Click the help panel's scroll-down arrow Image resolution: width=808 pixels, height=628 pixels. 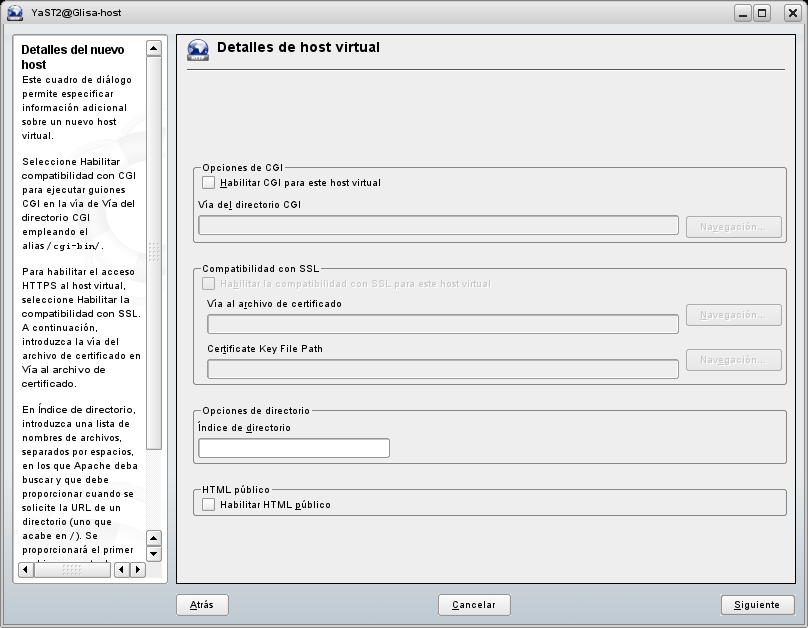click(x=153, y=553)
